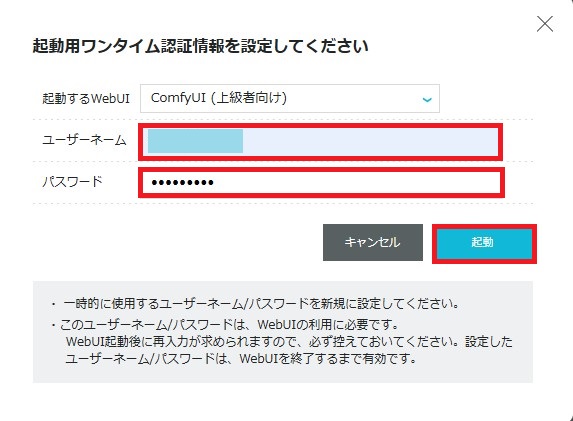
Task: Focus the ユーザーネーム input field
Action: pyautogui.click(x=320, y=142)
